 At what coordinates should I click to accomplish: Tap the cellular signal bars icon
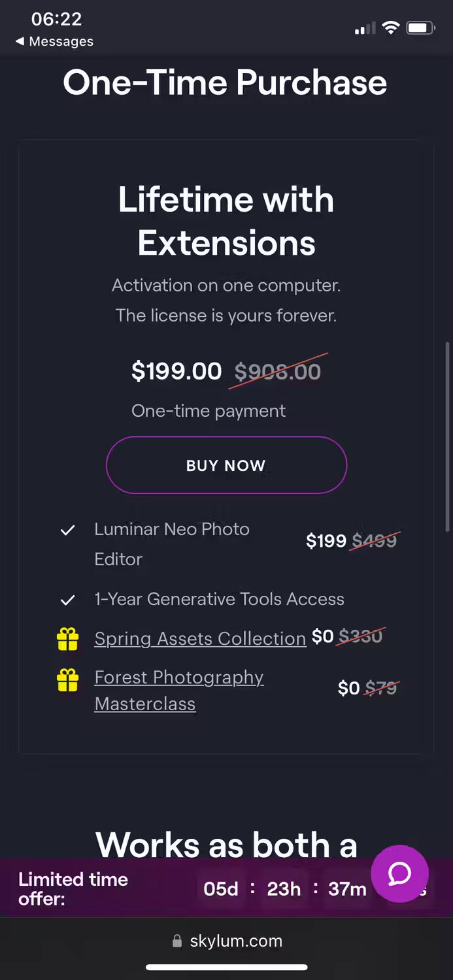(365, 28)
